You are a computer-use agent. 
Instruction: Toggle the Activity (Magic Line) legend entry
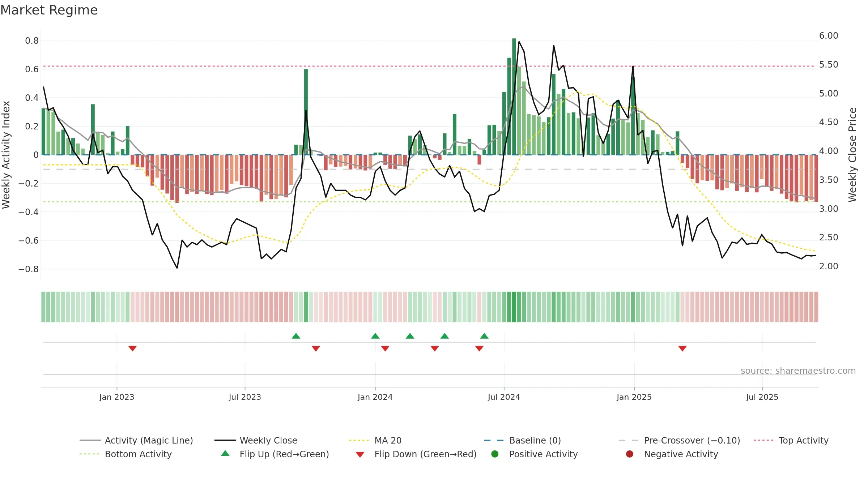pos(136,440)
